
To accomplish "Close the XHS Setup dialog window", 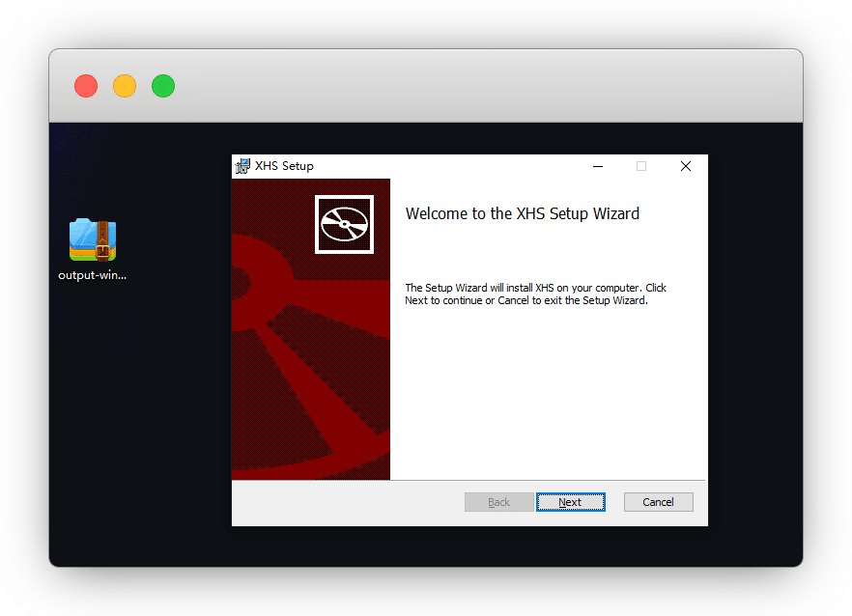I will (685, 166).
